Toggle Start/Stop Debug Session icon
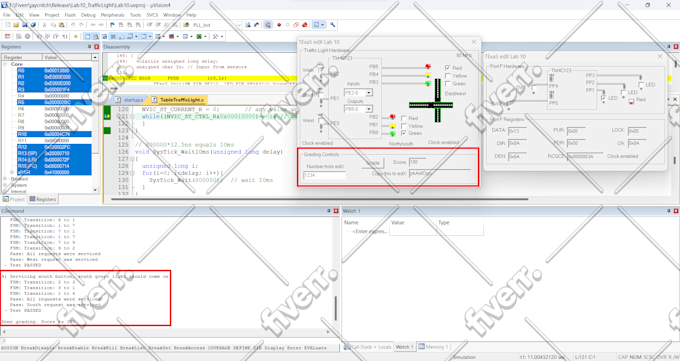 pyautogui.click(x=268, y=25)
